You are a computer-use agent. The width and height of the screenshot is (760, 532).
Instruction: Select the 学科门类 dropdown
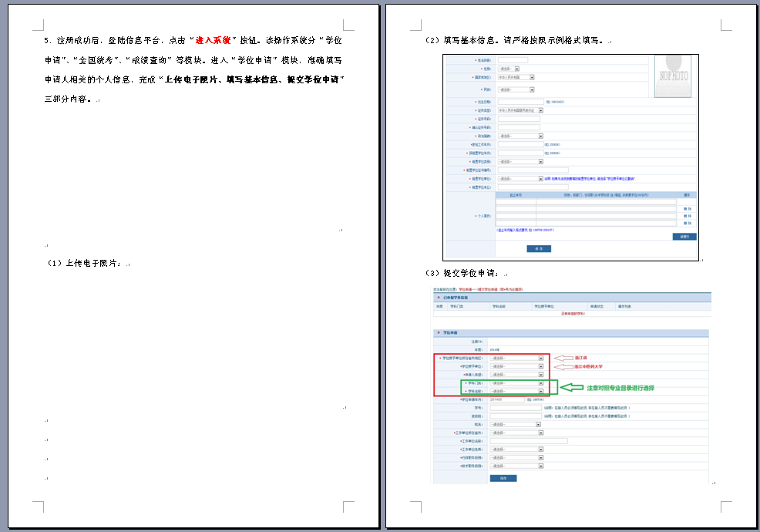516,383
